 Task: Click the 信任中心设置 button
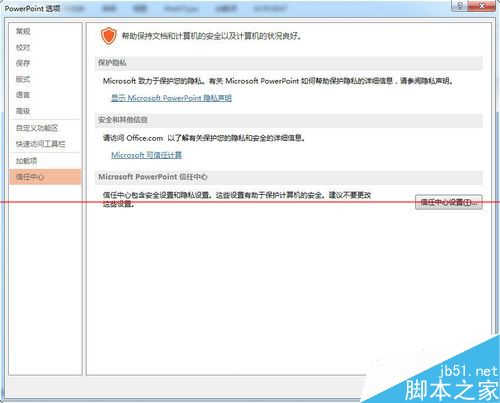[449, 202]
